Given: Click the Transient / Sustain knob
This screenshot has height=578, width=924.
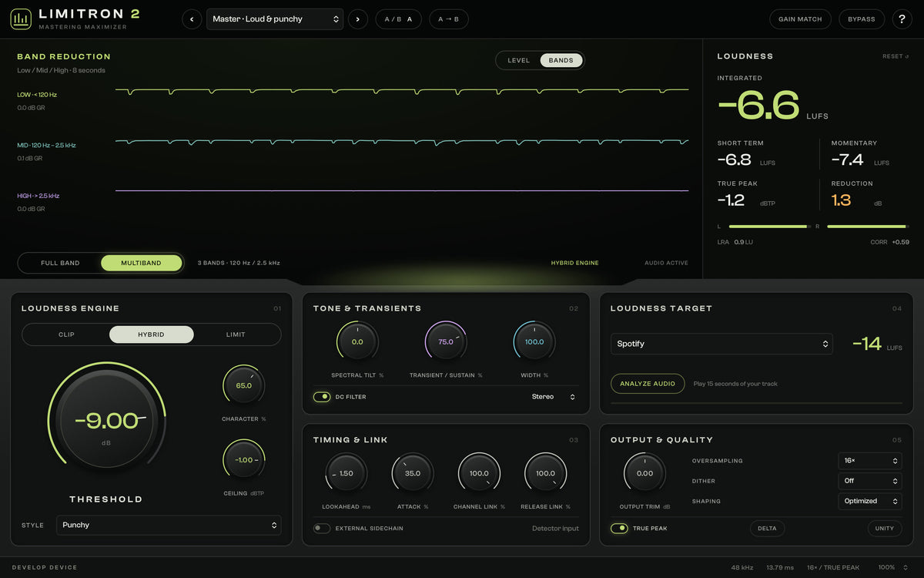Looking at the screenshot, I should (446, 341).
